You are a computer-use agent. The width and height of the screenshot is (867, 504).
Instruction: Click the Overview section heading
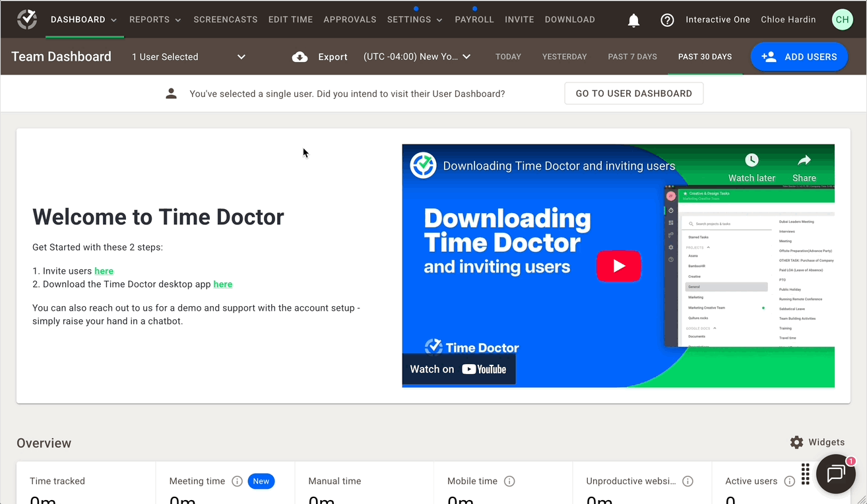[x=44, y=443]
